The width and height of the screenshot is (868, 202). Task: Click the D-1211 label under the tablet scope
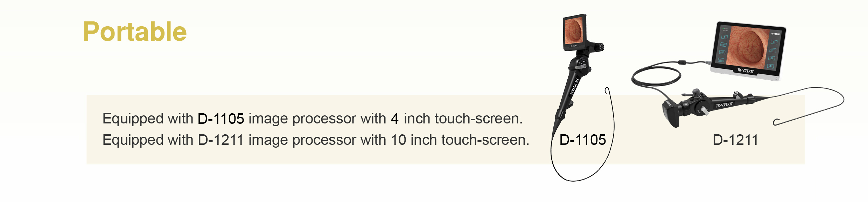tap(735, 140)
